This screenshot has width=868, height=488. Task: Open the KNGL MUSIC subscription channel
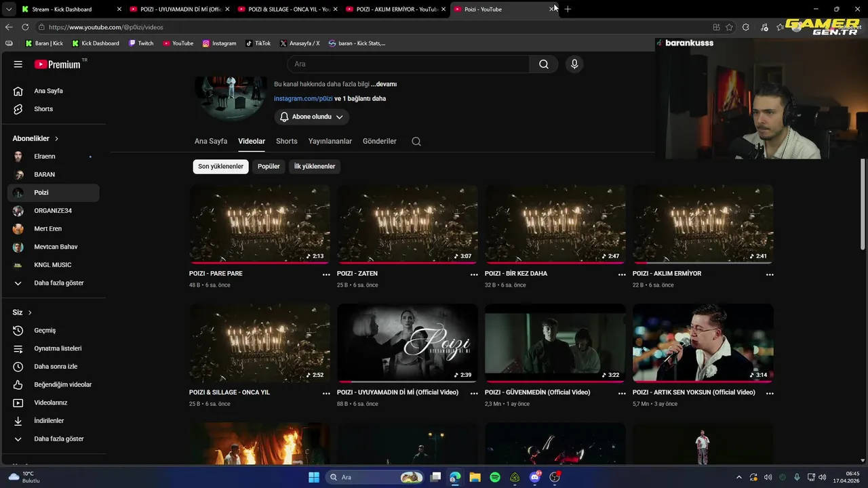tap(53, 265)
